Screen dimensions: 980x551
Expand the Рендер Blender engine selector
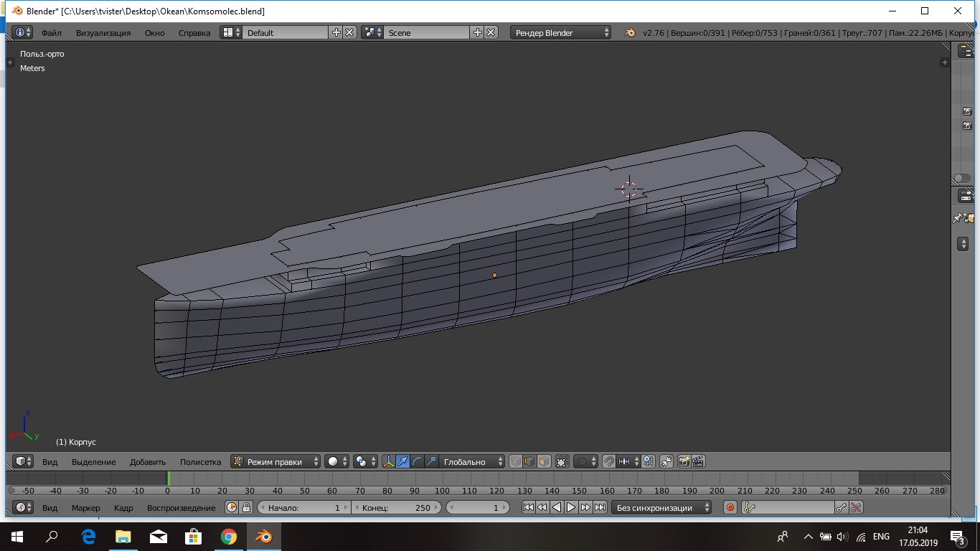[561, 32]
